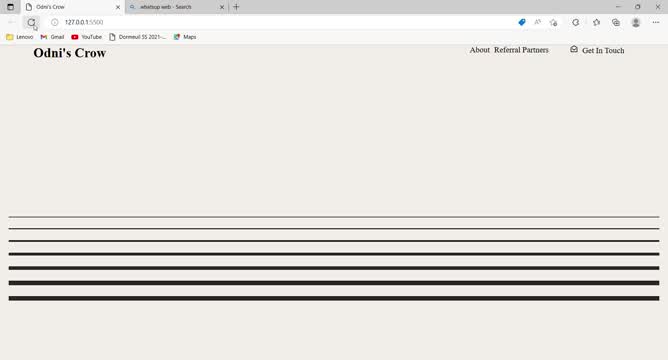The width and height of the screenshot is (668, 360).
Task: Click the envelope icon beside Get In Touch
Action: click(x=574, y=49)
